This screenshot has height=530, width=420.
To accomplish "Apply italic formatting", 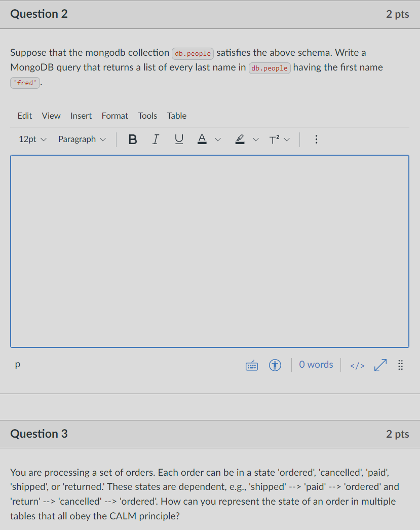I will [x=156, y=139].
